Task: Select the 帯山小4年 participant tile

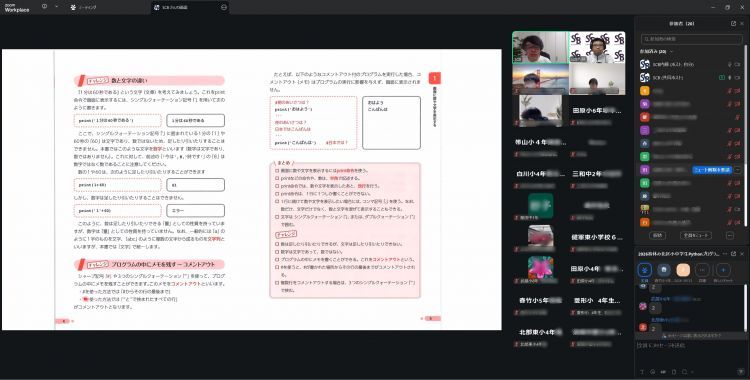Action: pos(540,142)
